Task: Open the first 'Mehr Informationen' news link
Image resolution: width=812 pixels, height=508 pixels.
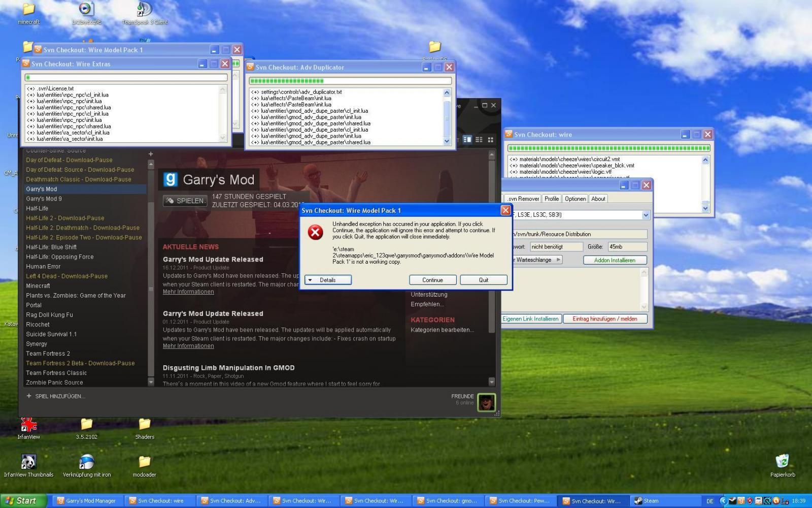Action: [188, 292]
